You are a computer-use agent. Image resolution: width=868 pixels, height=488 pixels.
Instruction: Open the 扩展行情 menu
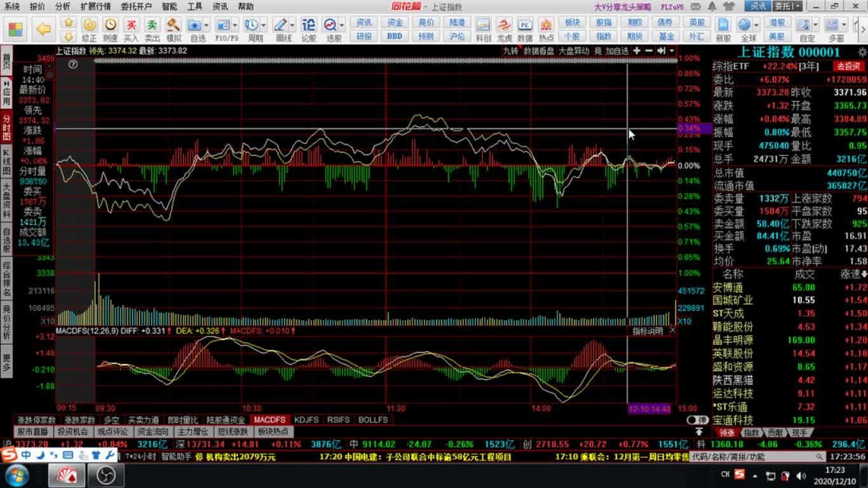[95, 6]
